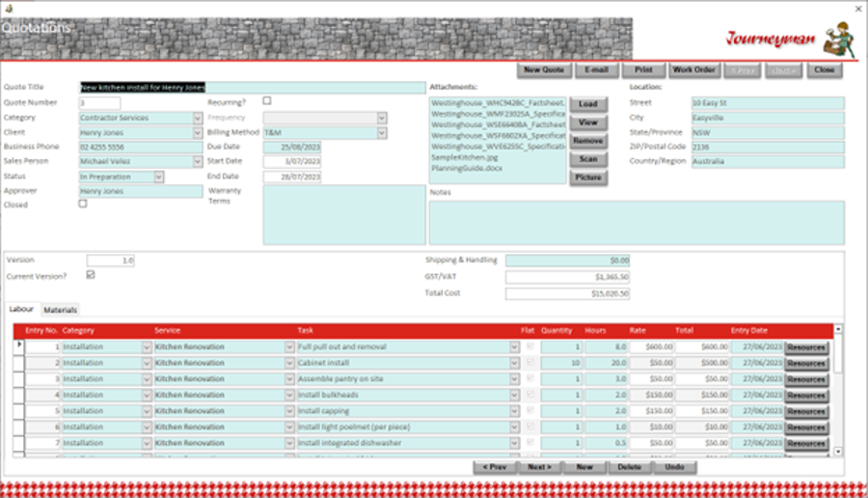
Task: Toggle Flat checkbox for Install capping row
Action: tap(529, 410)
